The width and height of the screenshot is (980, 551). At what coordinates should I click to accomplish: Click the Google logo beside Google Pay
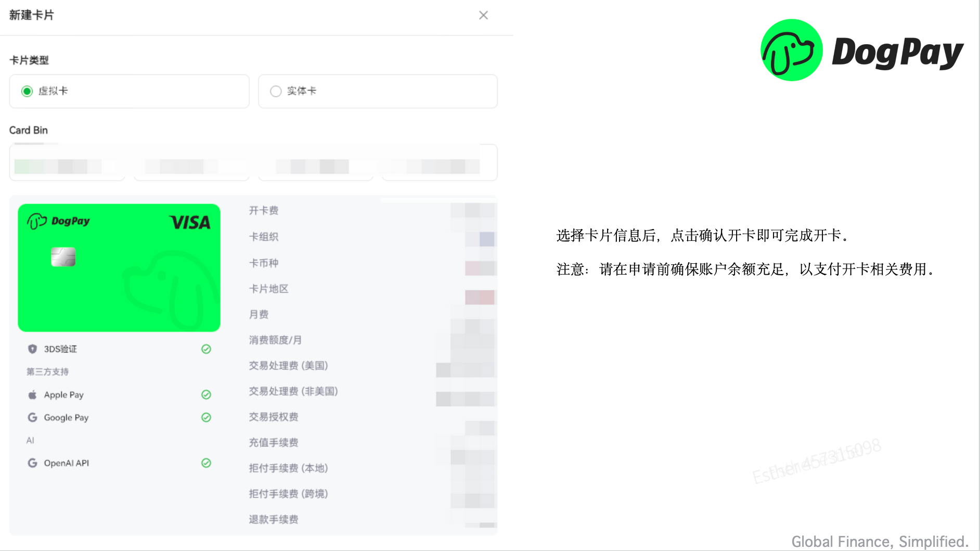(32, 418)
